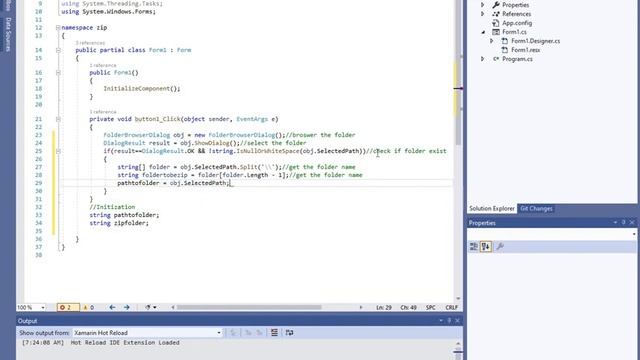
Task: Close the Properties window
Action: point(632,222)
